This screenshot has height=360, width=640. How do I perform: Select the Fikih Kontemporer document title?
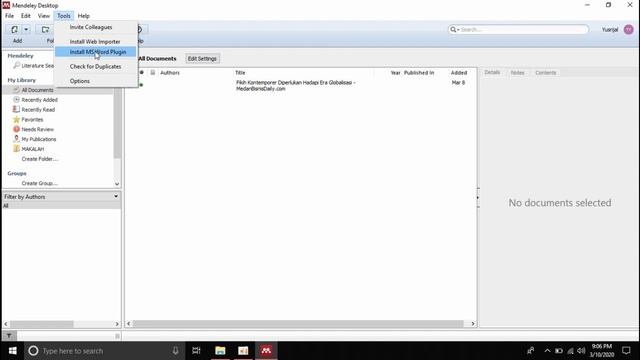[x=296, y=85]
